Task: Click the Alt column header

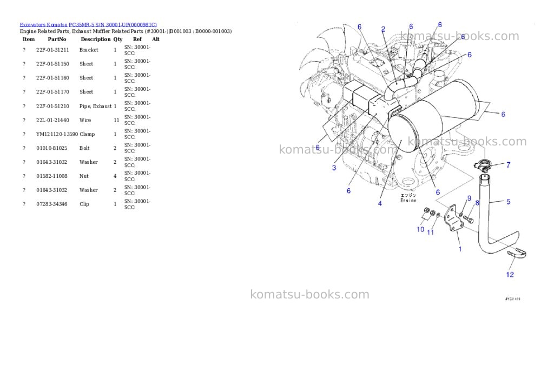Action: point(156,39)
